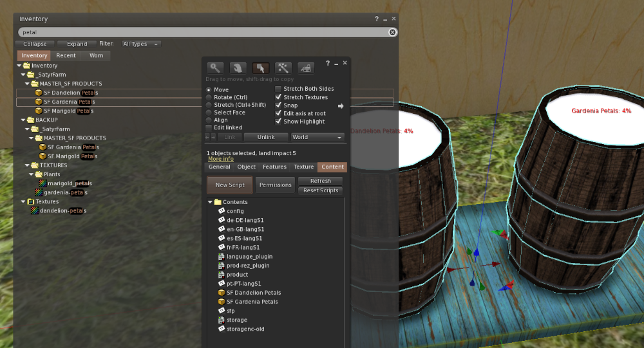Open help for the build tools window
This screenshot has width=644, height=348.
coord(327,63)
